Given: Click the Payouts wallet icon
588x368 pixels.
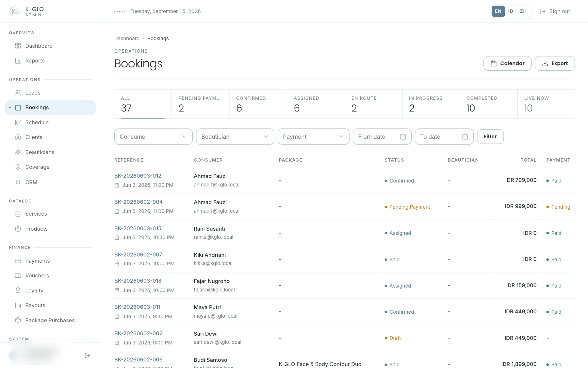Looking at the screenshot, I should (18, 306).
